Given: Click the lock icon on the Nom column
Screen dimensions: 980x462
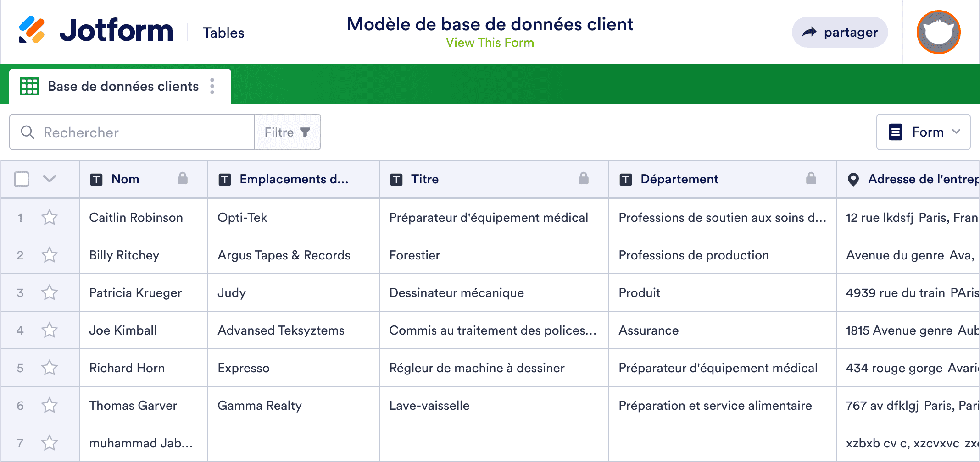Looking at the screenshot, I should click(183, 179).
